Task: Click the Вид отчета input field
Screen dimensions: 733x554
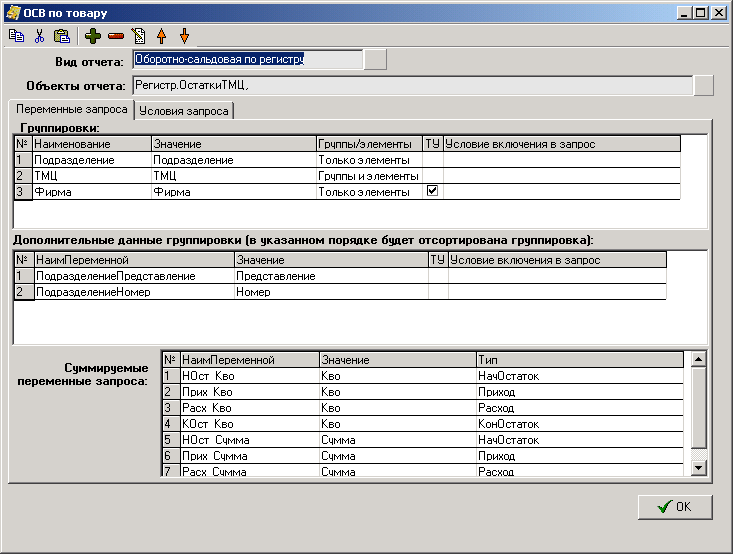Action: tap(248, 59)
